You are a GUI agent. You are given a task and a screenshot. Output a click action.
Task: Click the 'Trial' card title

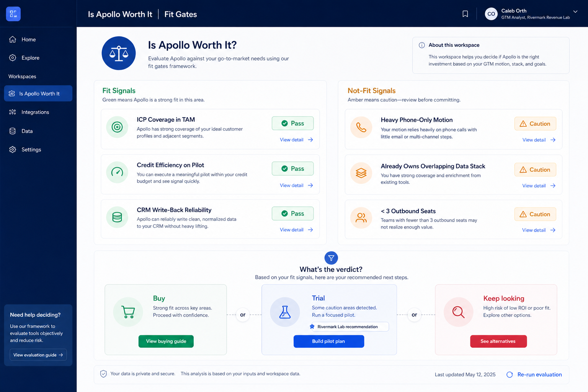click(318, 298)
